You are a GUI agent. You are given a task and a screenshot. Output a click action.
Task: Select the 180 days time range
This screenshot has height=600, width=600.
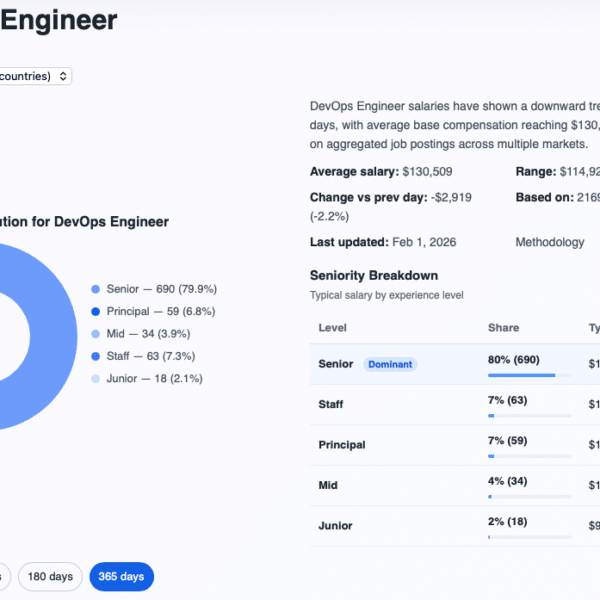click(48, 576)
